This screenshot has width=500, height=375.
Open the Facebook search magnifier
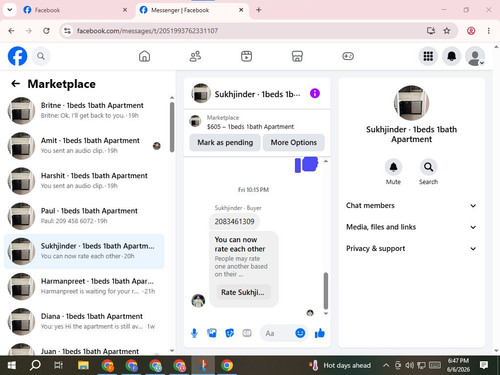click(41, 56)
